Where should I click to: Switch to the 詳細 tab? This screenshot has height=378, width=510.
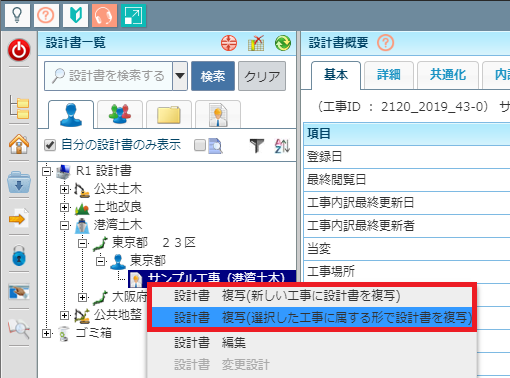tap(389, 75)
